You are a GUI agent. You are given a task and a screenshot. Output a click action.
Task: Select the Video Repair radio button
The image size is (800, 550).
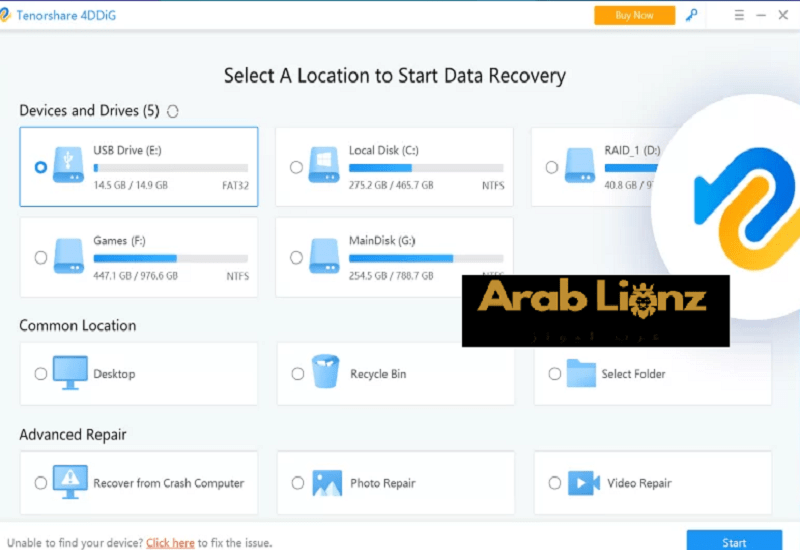555,483
